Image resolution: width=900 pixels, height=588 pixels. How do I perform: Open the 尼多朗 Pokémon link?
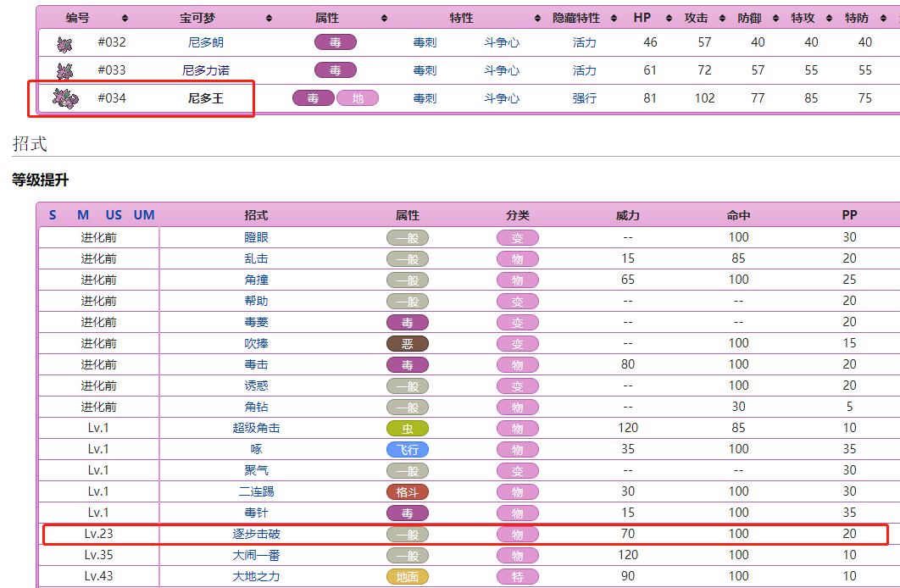(205, 42)
